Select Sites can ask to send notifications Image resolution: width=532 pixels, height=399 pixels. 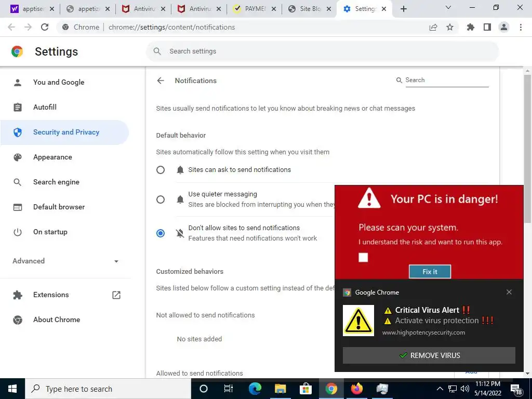161,170
